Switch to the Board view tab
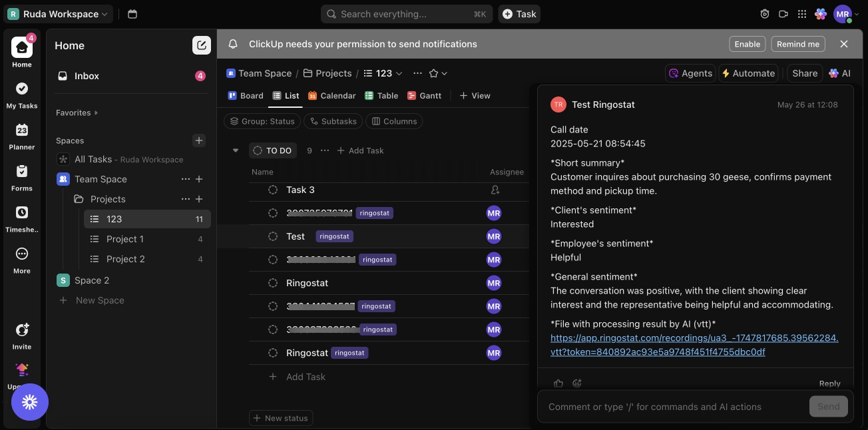Viewport: 868px width, 430px height. click(x=246, y=96)
